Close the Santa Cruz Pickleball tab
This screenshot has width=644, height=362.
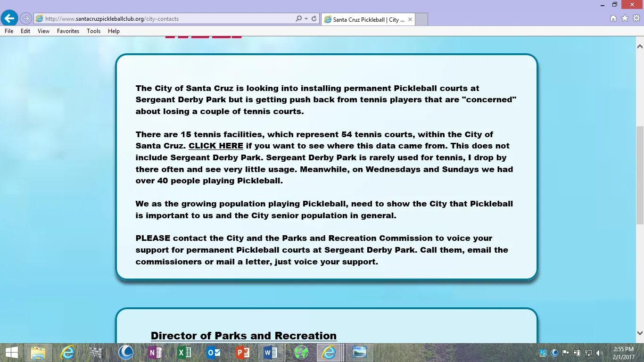click(x=410, y=19)
